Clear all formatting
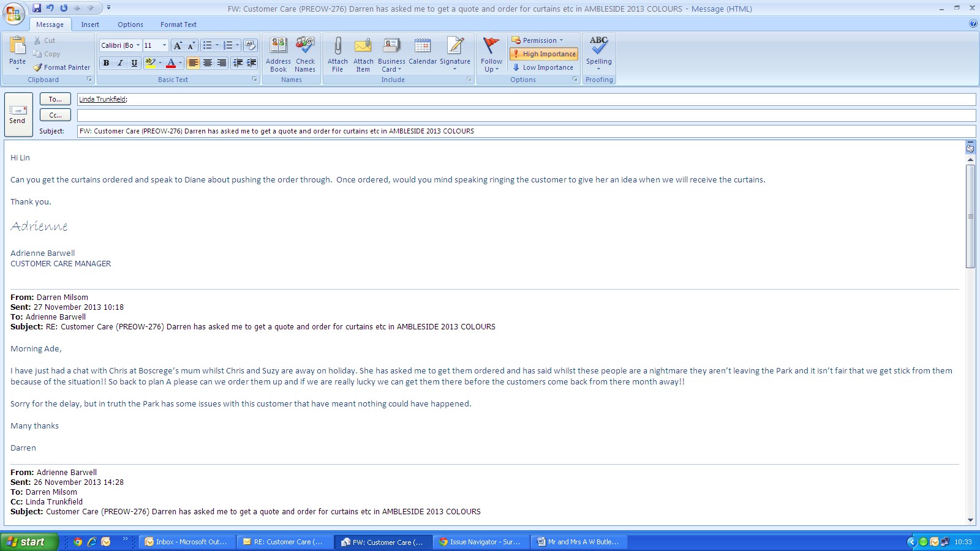Viewport: 980px width, 551px height. (x=250, y=45)
